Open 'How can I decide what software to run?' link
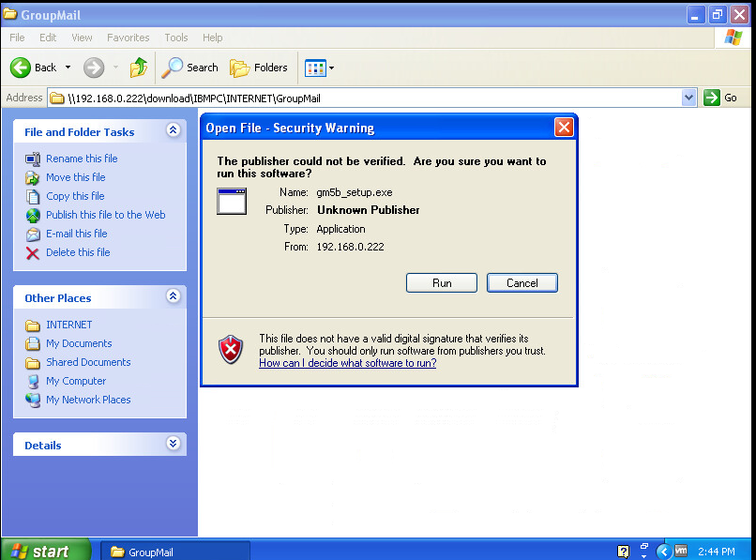756x560 pixels. (347, 363)
